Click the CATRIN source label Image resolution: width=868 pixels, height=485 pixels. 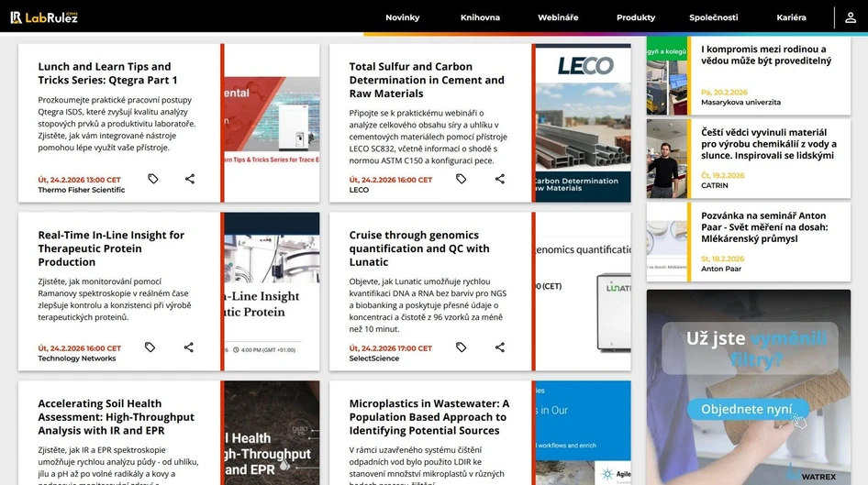(714, 185)
